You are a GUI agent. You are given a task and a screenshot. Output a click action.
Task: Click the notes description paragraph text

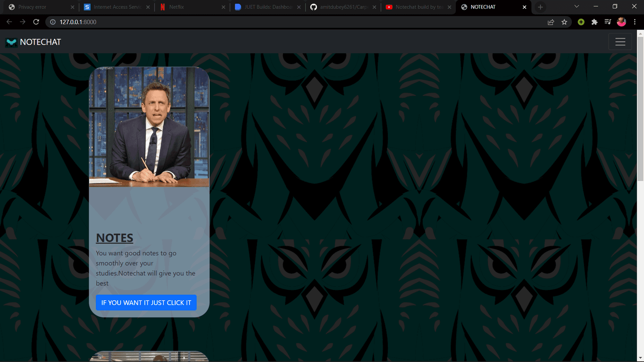[146, 268]
